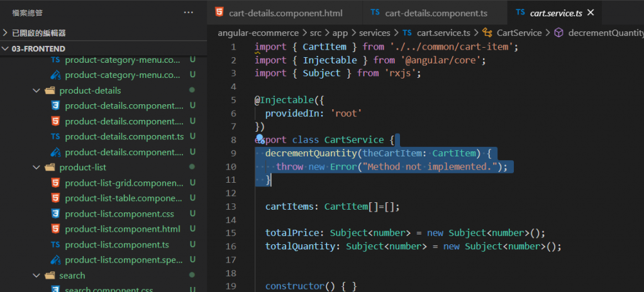Viewport: 644px width, 292px height.
Task: Click app in the breadcrumb path
Action: (340, 33)
